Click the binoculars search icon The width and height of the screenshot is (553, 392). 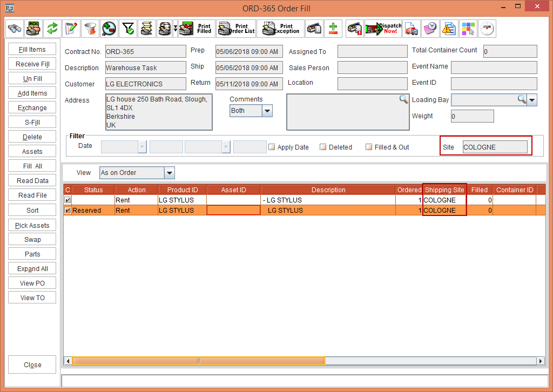15,29
